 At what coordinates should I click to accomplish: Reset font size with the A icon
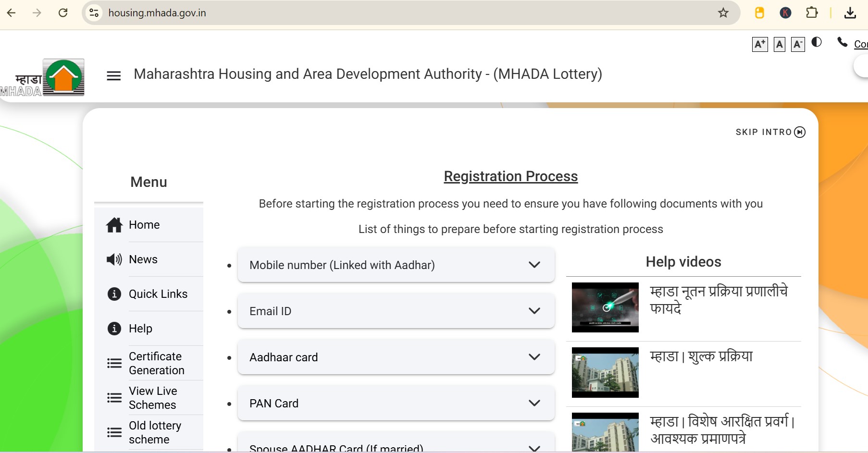780,45
